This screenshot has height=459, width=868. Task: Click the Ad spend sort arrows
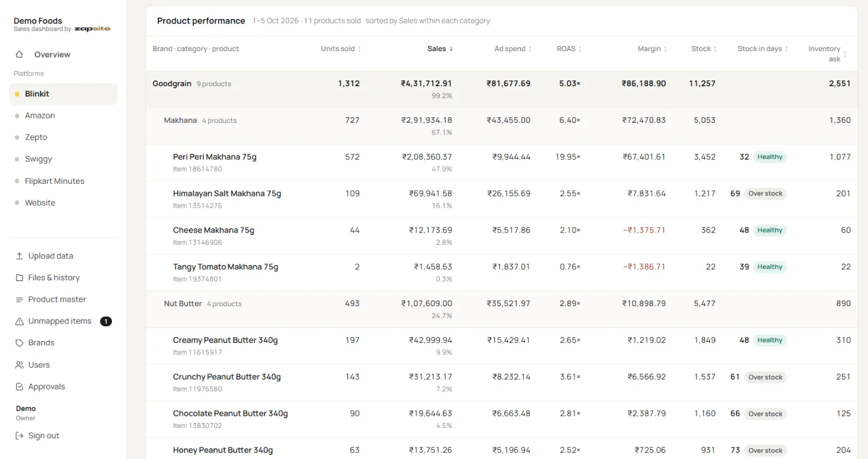point(530,49)
